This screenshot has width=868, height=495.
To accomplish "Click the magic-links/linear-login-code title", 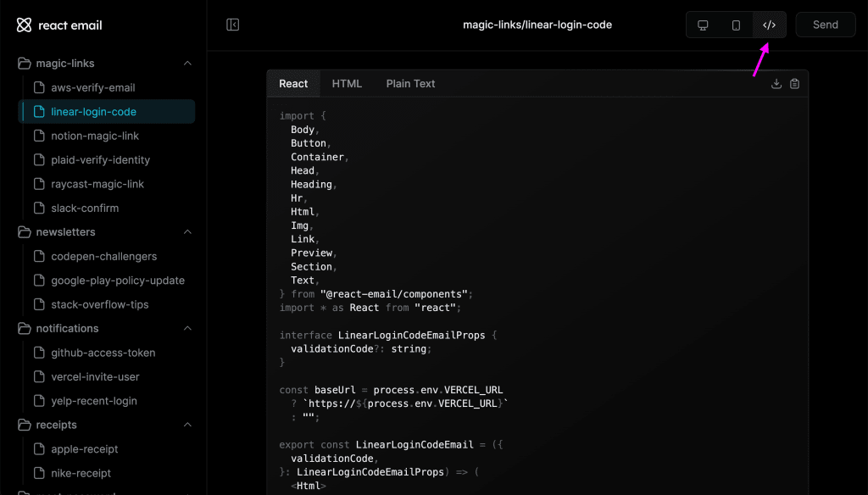I will click(x=537, y=25).
